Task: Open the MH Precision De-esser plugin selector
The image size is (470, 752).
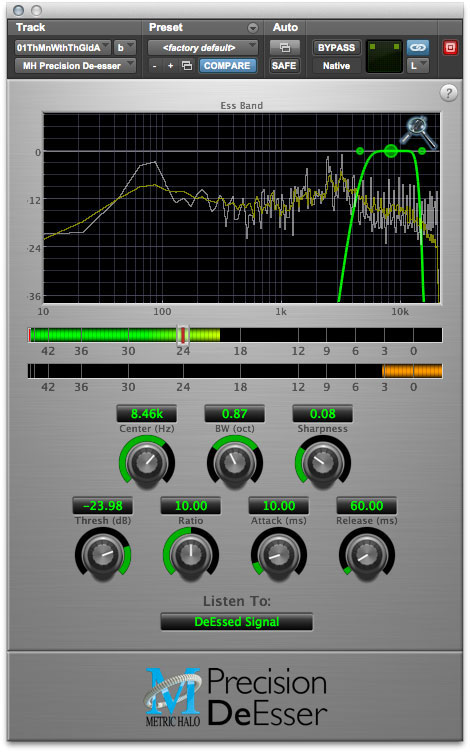Action: click(75, 66)
